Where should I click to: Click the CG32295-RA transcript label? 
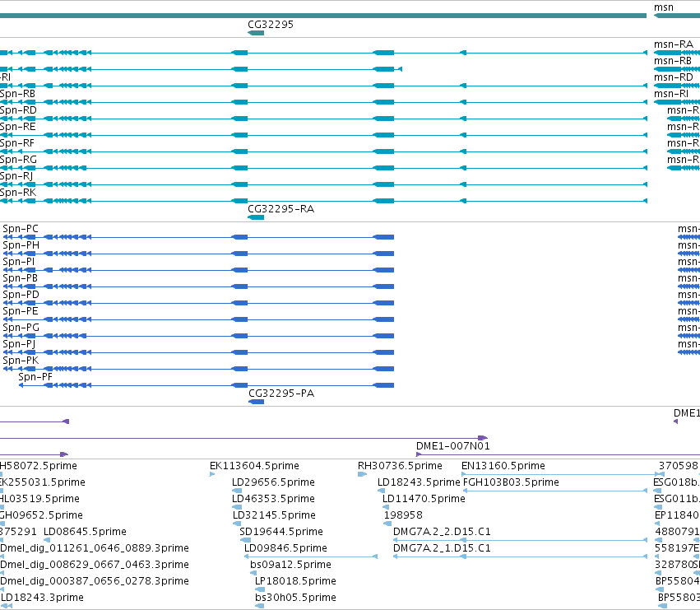tap(280, 209)
